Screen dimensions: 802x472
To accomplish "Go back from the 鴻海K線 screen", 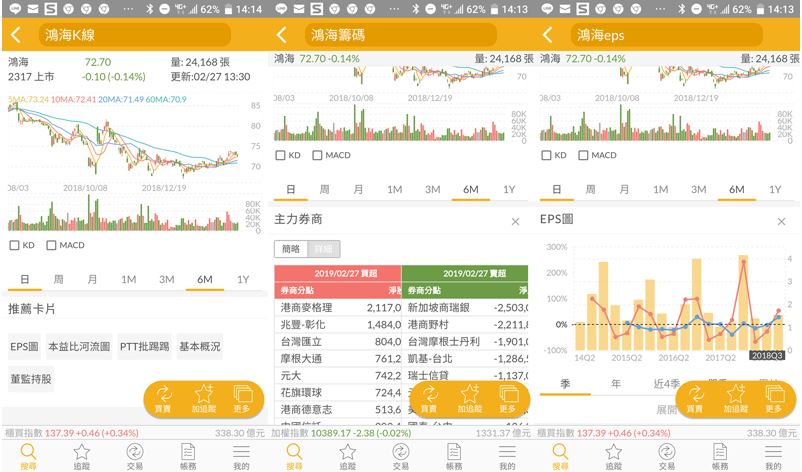I will point(15,35).
